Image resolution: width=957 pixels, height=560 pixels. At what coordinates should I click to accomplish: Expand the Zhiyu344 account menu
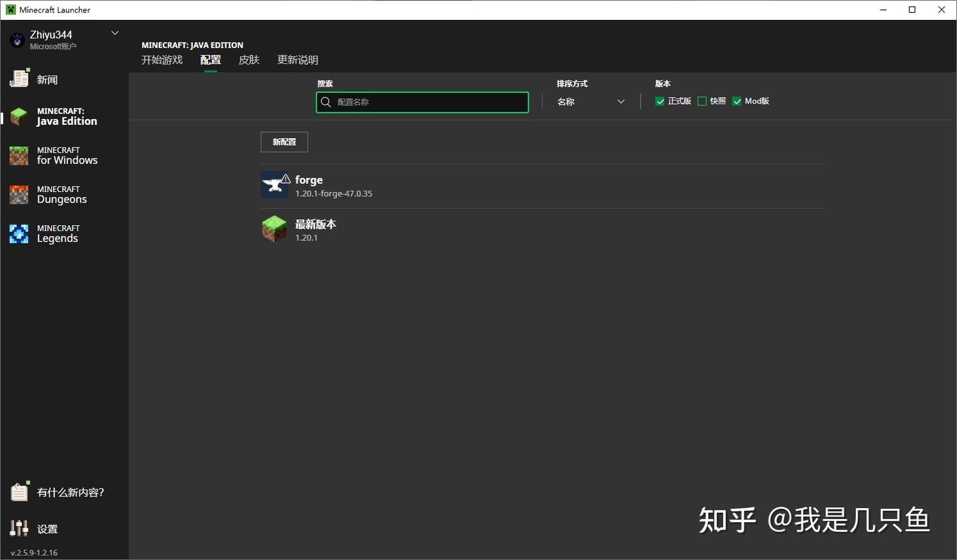click(x=114, y=33)
